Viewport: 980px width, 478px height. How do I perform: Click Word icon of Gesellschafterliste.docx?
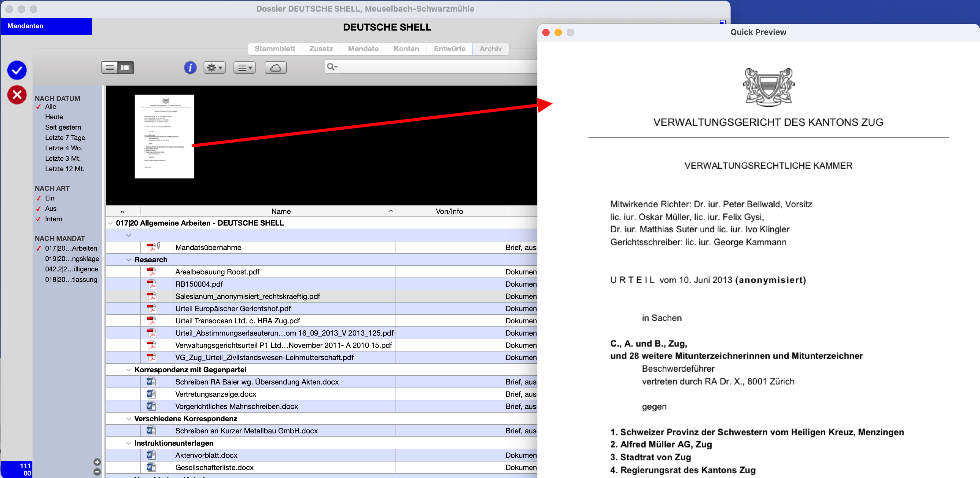tap(151, 467)
